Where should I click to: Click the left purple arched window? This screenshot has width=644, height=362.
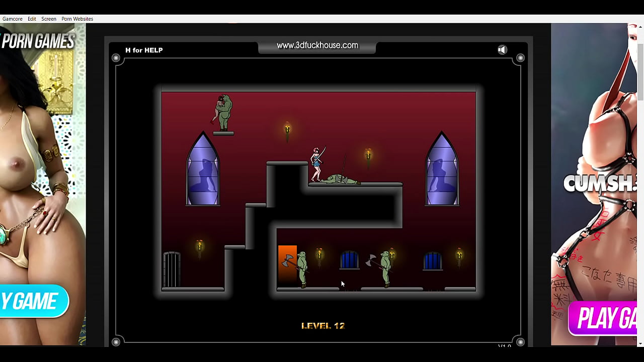pos(203,171)
